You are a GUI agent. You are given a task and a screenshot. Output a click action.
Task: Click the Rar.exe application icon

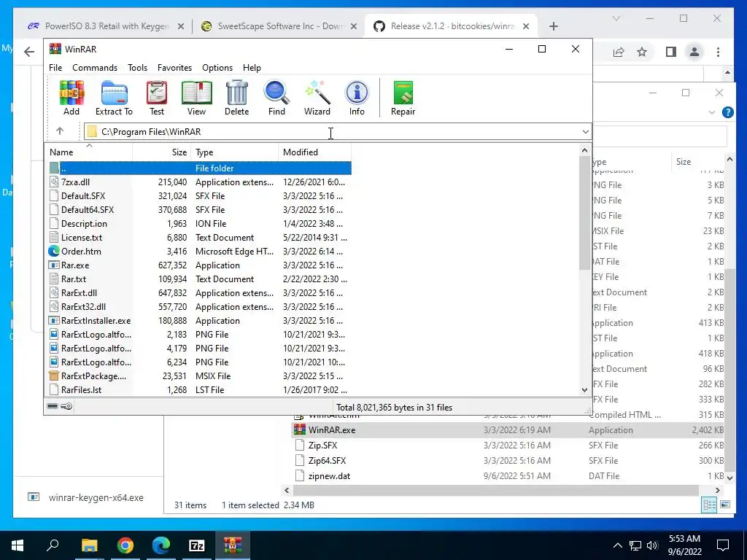click(54, 265)
